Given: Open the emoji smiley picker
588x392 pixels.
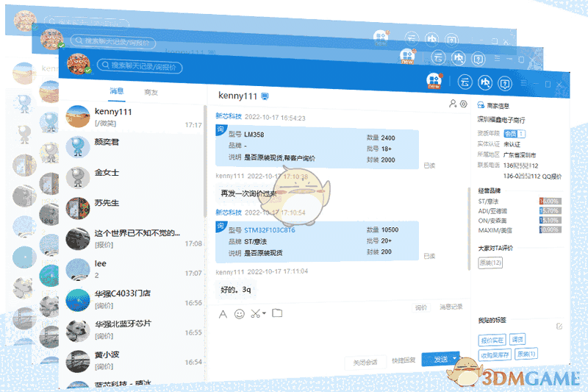Looking at the screenshot, I should point(240,314).
